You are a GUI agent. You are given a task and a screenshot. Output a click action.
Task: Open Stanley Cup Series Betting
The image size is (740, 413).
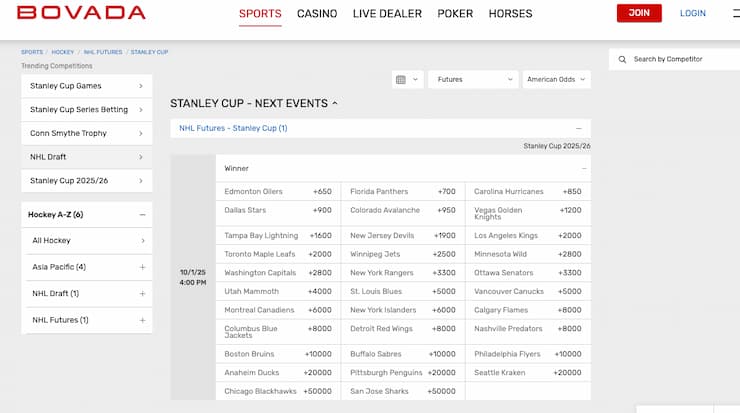87,110
